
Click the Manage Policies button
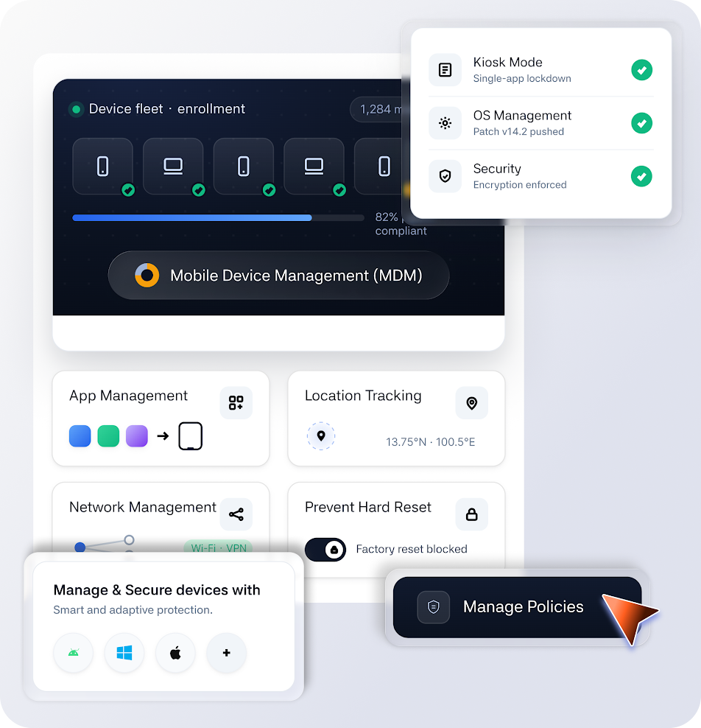[518, 607]
